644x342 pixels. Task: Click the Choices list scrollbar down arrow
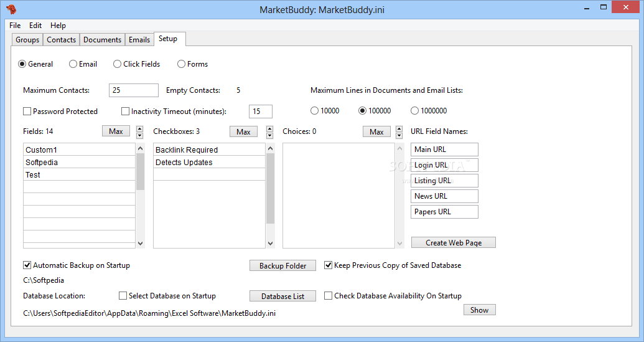click(x=400, y=244)
